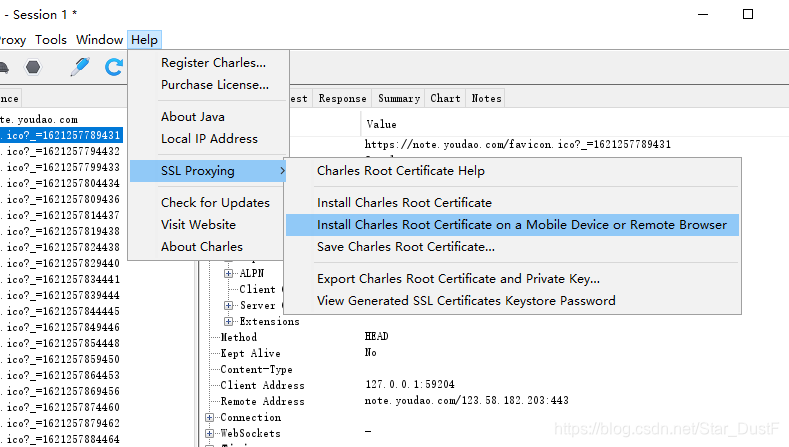Select request ico?_=1621257859450
This screenshot has height=447, width=789.
61,359
